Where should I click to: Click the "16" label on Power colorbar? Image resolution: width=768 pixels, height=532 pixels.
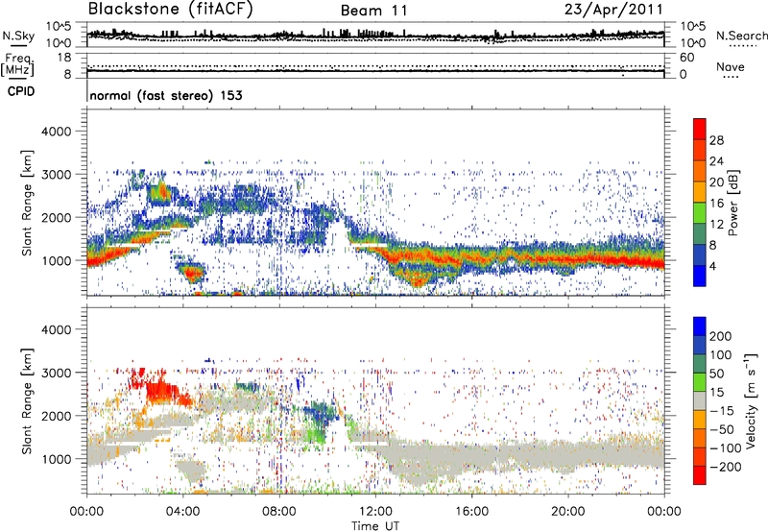[x=716, y=204]
